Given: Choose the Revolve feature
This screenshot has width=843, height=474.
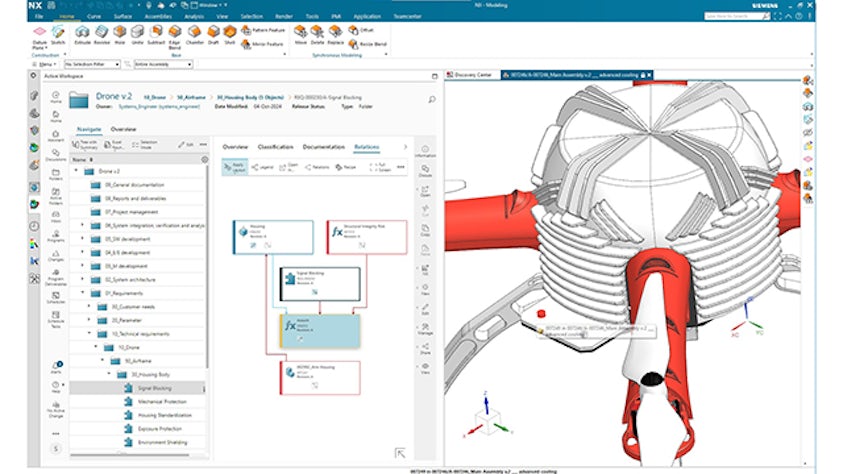Looking at the screenshot, I should (102, 35).
